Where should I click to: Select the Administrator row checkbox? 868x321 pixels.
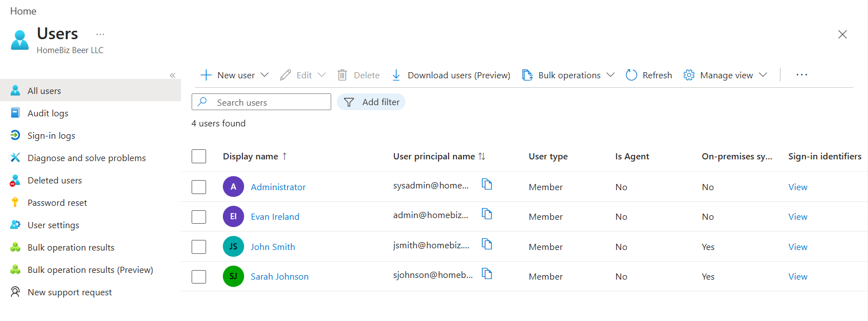(199, 187)
